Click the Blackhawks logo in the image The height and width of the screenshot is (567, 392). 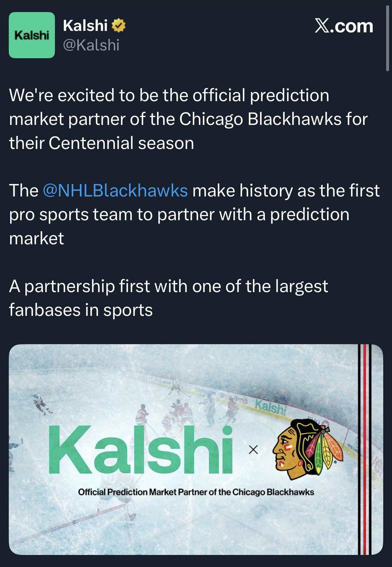click(307, 449)
